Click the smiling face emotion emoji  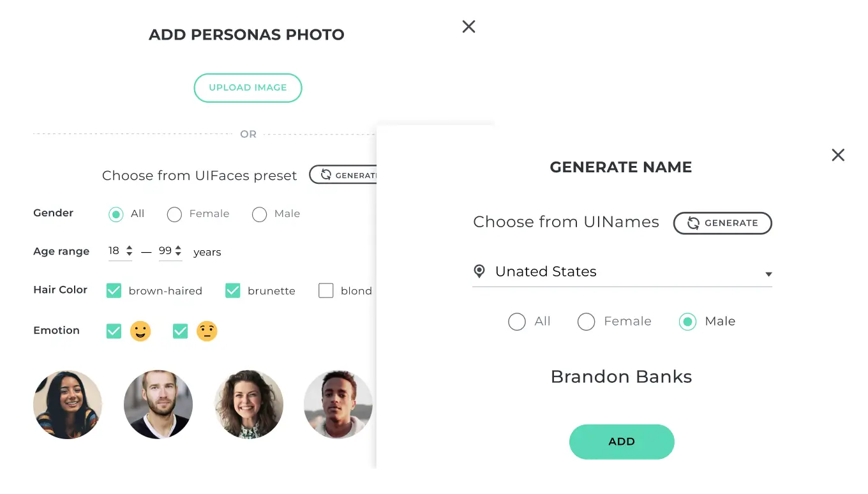(140, 331)
